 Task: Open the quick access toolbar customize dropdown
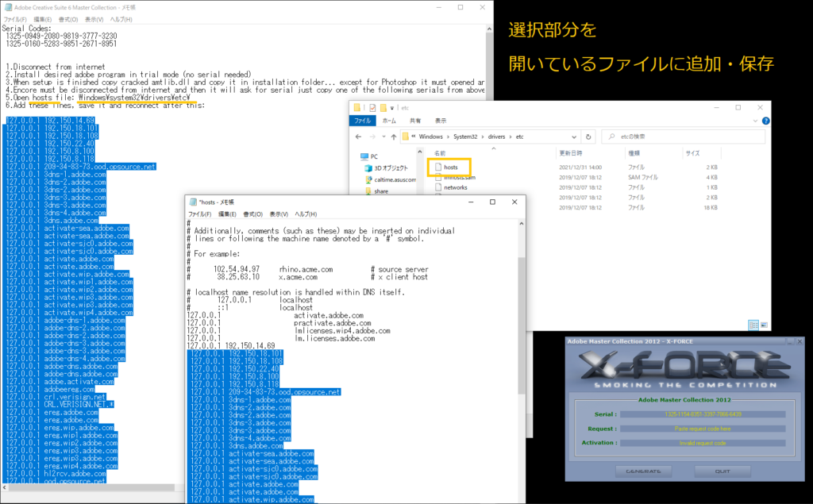tap(392, 108)
